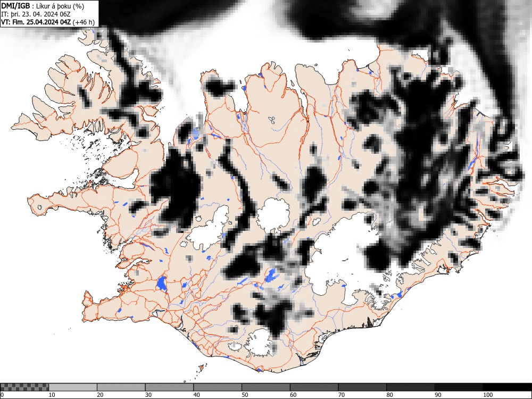Click the legend label 80

[x=389, y=395]
